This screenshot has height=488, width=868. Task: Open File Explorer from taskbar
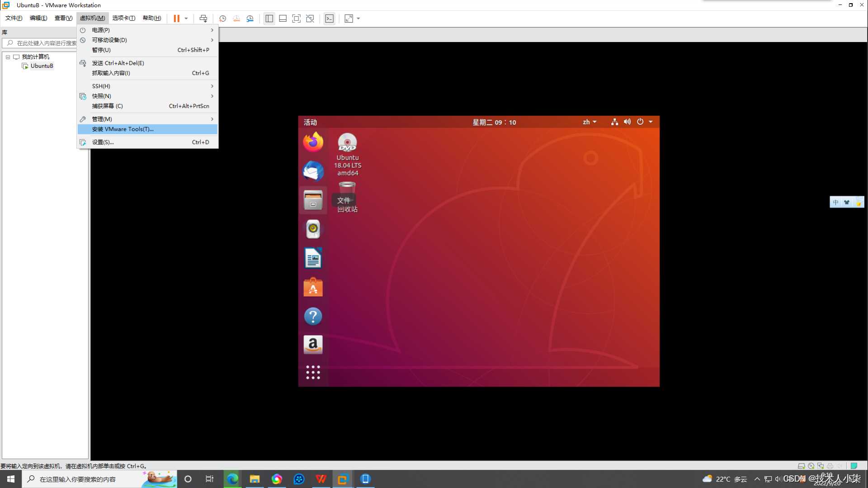pyautogui.click(x=255, y=479)
